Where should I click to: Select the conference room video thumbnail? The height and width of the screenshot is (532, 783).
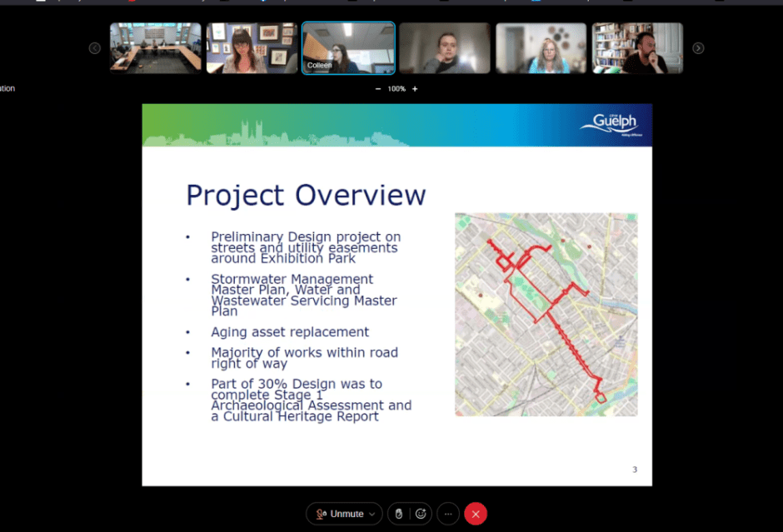[156, 48]
